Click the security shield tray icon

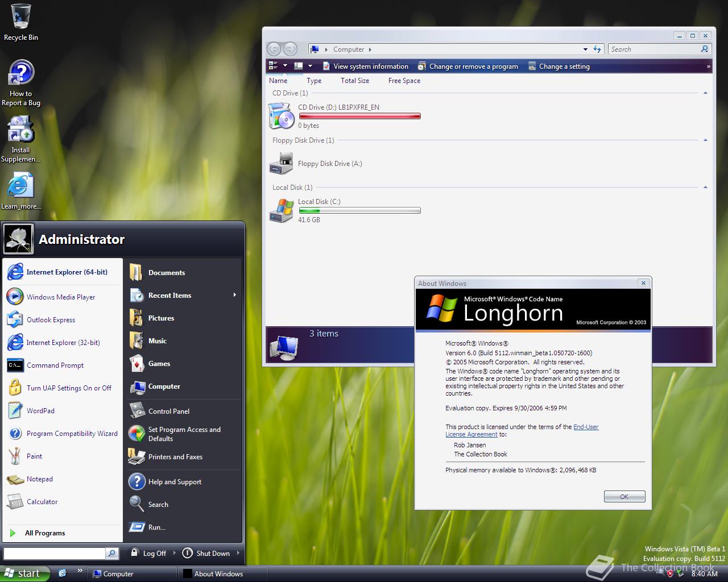coord(671,573)
